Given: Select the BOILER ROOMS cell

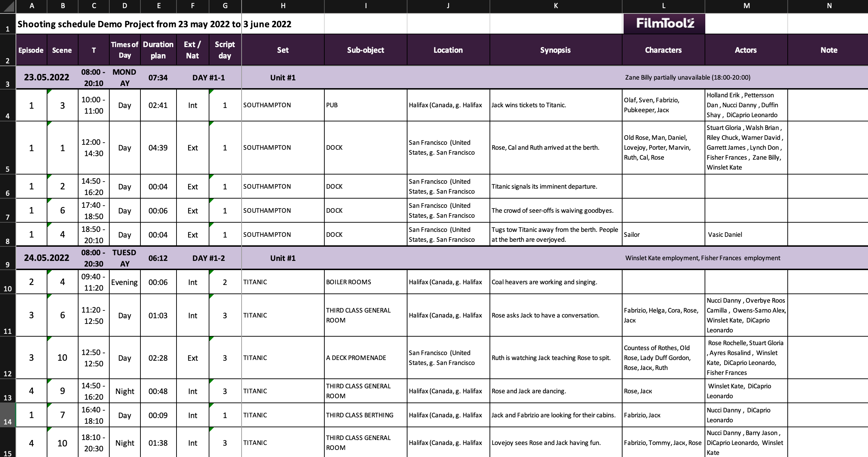Looking at the screenshot, I should click(x=366, y=282).
